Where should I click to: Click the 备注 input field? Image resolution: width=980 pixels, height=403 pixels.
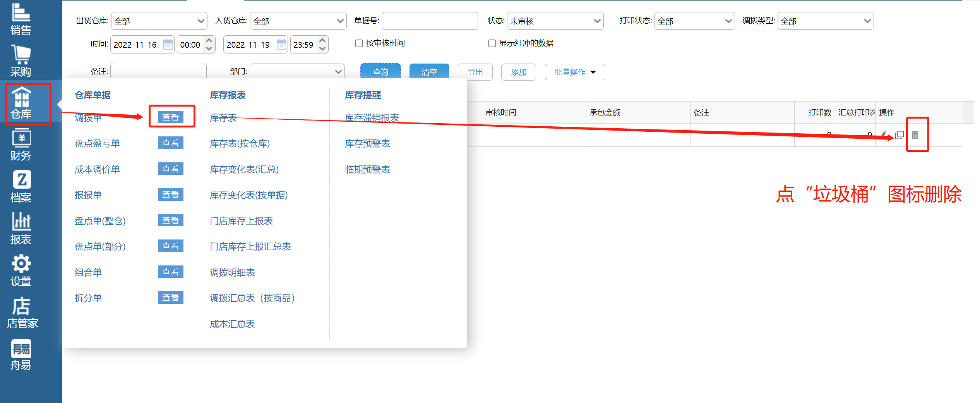[159, 71]
